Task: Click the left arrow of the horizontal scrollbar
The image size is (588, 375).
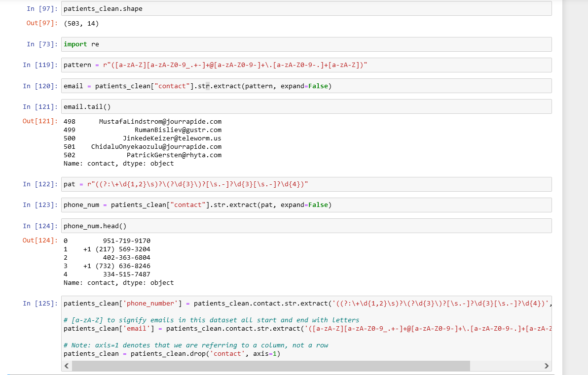Action: tap(67, 366)
